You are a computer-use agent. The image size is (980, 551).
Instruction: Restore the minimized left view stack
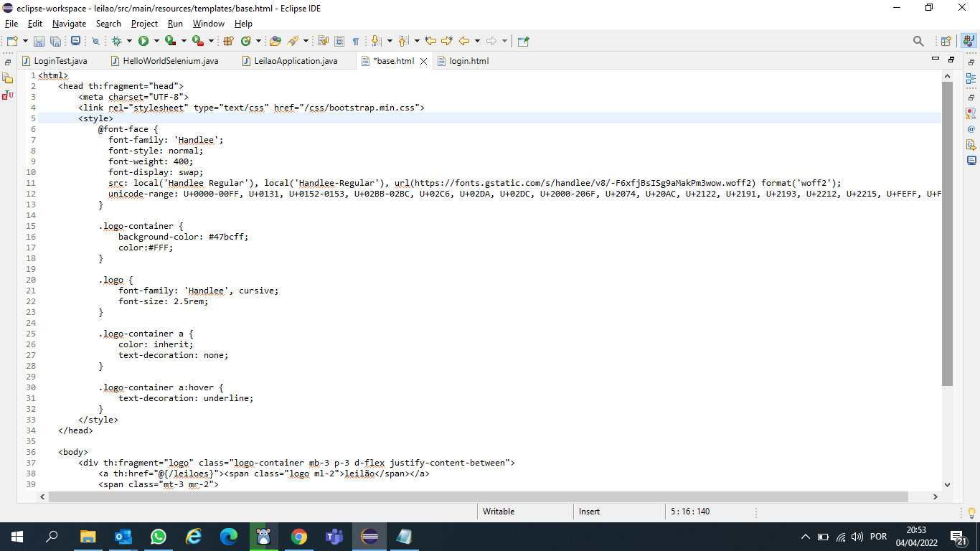point(8,62)
